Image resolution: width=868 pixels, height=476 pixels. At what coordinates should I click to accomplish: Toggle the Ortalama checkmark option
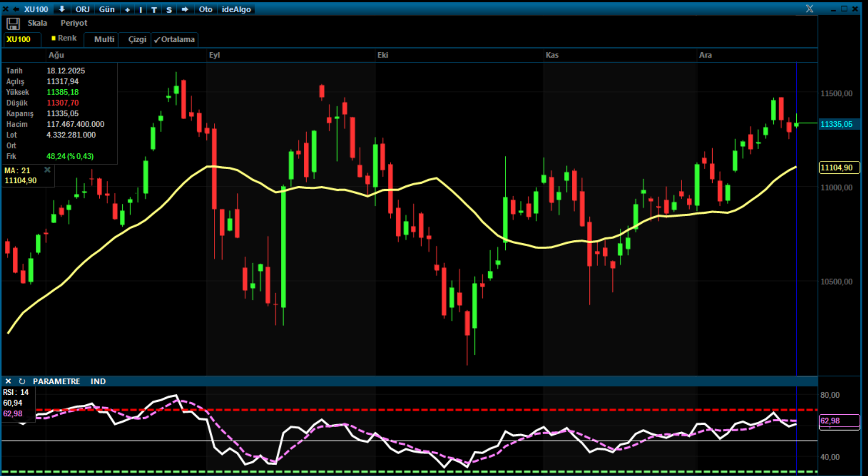(174, 39)
